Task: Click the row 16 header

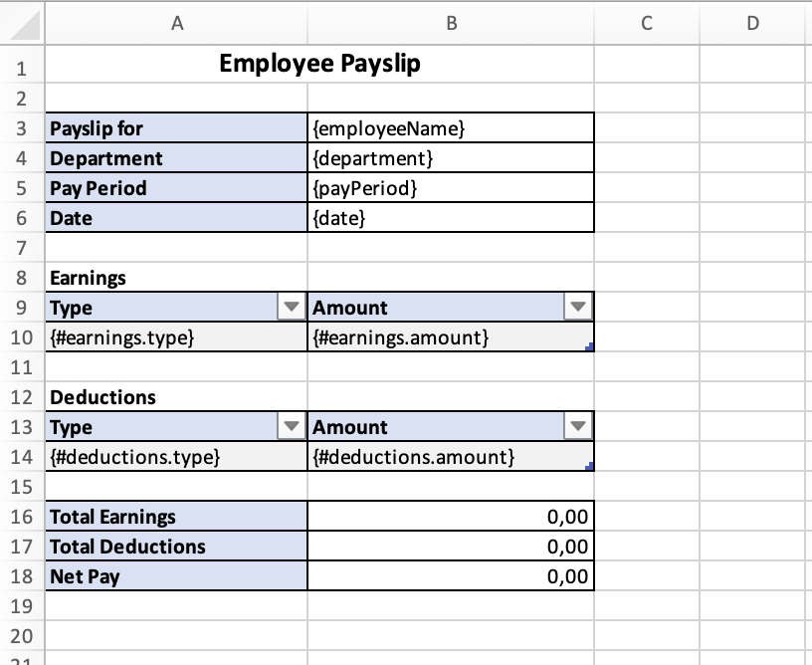Action: pyautogui.click(x=22, y=517)
